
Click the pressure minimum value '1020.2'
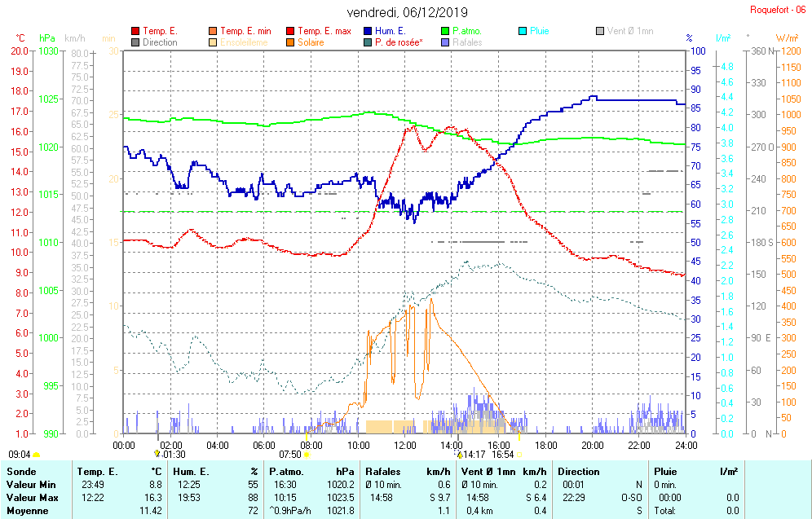(x=340, y=485)
